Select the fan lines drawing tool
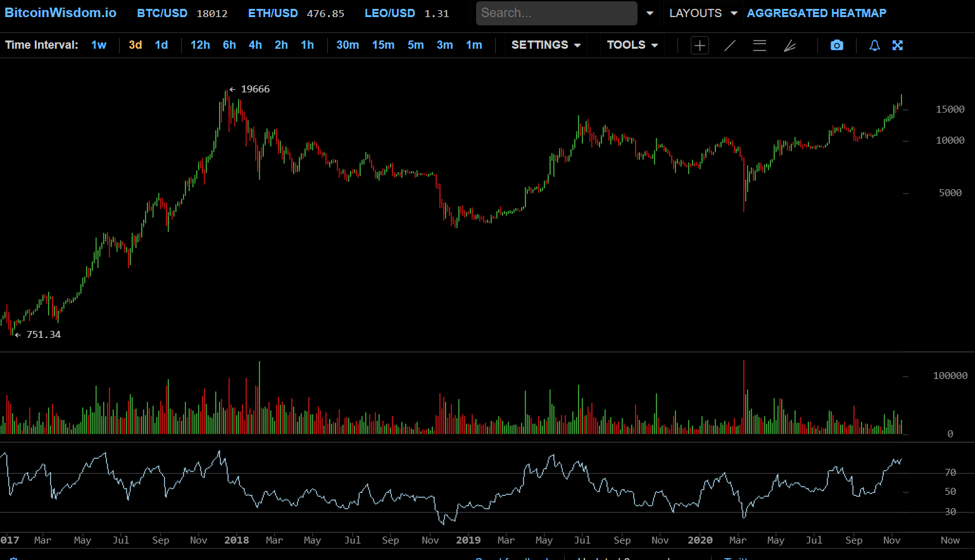 pos(789,46)
